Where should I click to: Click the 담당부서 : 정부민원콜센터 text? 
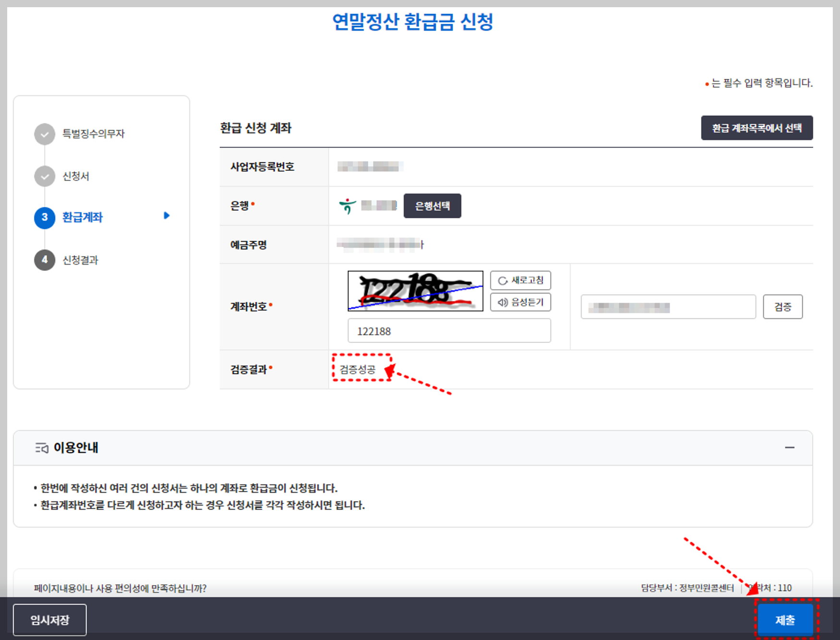(687, 588)
